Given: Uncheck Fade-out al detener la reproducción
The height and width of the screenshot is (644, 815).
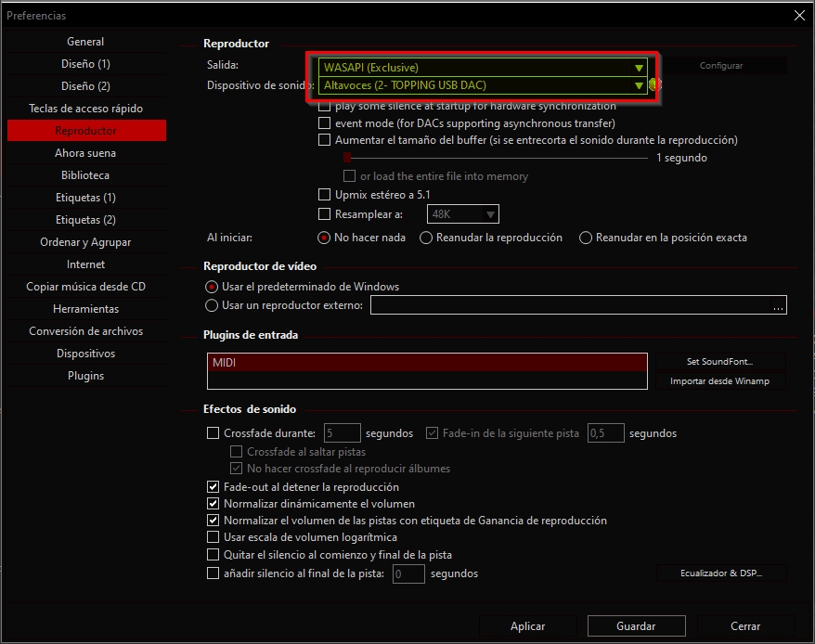Looking at the screenshot, I should click(213, 487).
